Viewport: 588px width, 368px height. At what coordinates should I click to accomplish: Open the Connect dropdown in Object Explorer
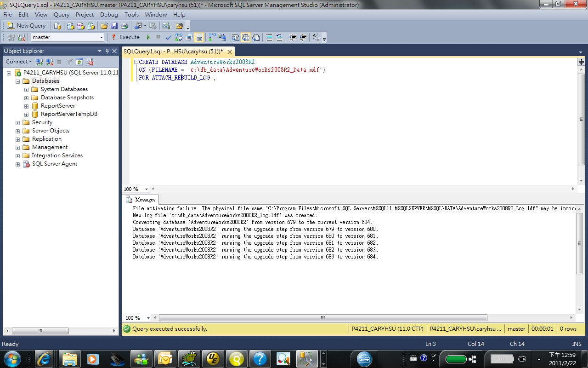point(19,62)
